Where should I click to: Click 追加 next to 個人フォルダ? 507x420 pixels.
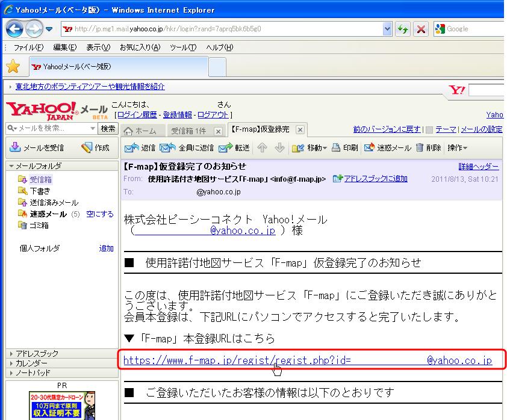(x=107, y=248)
